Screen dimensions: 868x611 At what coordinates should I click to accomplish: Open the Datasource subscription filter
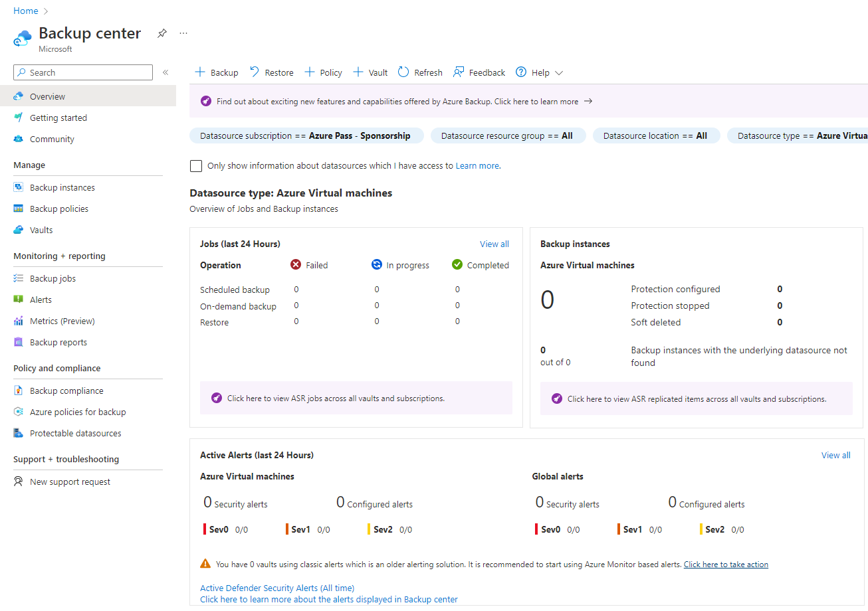click(306, 135)
